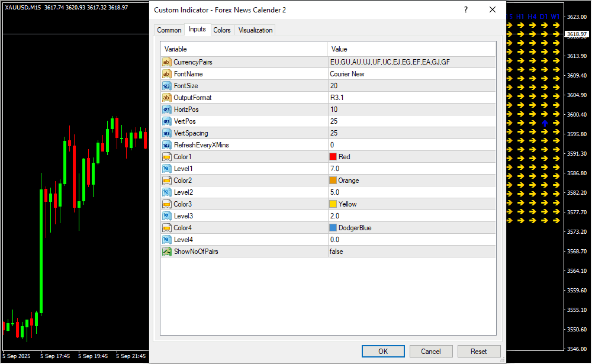Click the boolean icon beside ShowNoOfPairs
The width and height of the screenshot is (592, 364).
pos(166,252)
